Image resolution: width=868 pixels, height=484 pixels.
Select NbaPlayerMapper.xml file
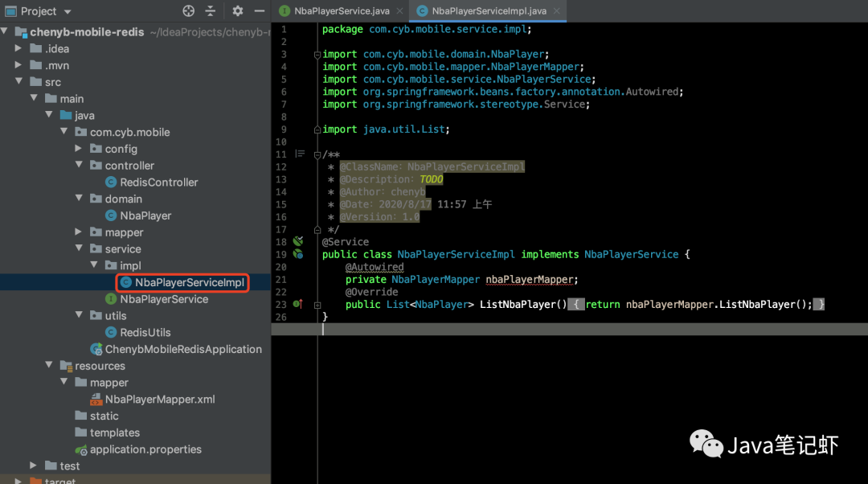click(159, 400)
